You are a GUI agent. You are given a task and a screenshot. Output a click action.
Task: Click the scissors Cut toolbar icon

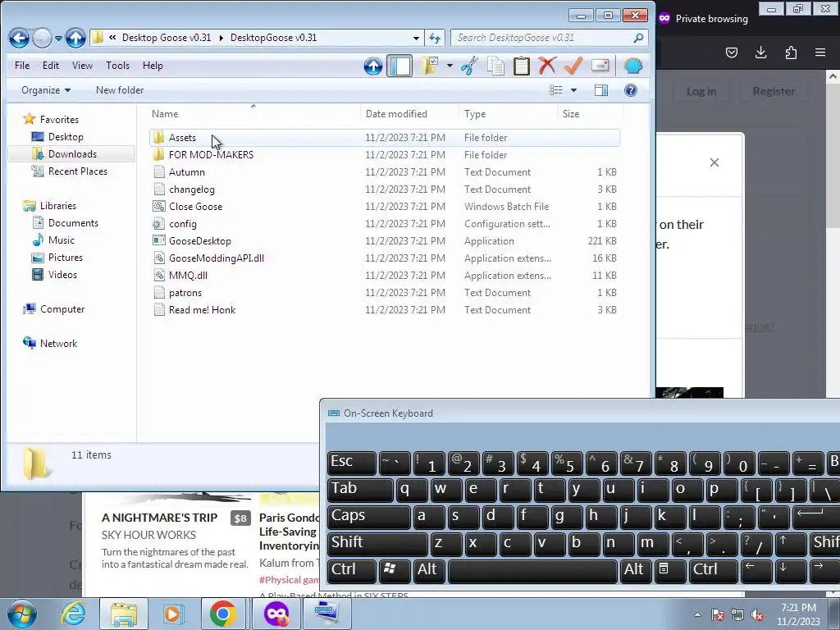pos(469,66)
